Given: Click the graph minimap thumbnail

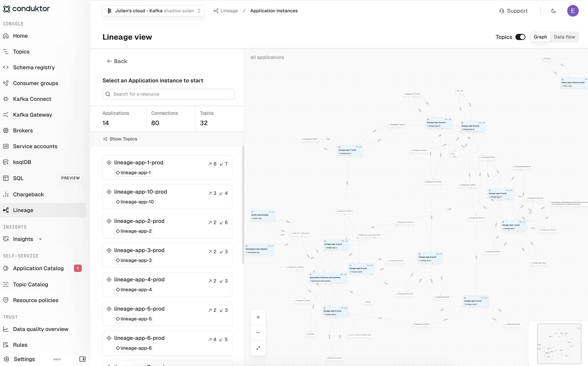Looking at the screenshot, I should [x=559, y=344].
